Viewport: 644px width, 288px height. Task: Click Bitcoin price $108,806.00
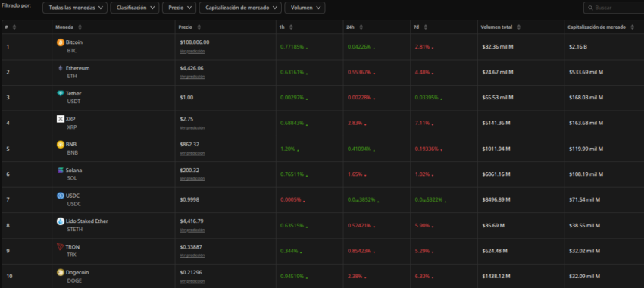(195, 42)
